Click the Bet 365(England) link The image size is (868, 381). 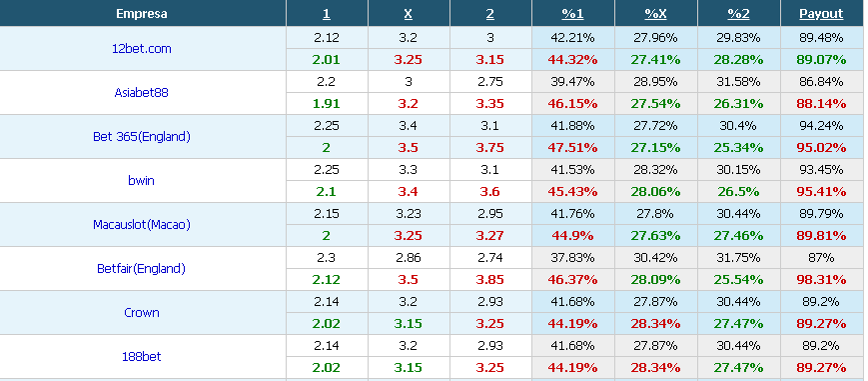(141, 136)
